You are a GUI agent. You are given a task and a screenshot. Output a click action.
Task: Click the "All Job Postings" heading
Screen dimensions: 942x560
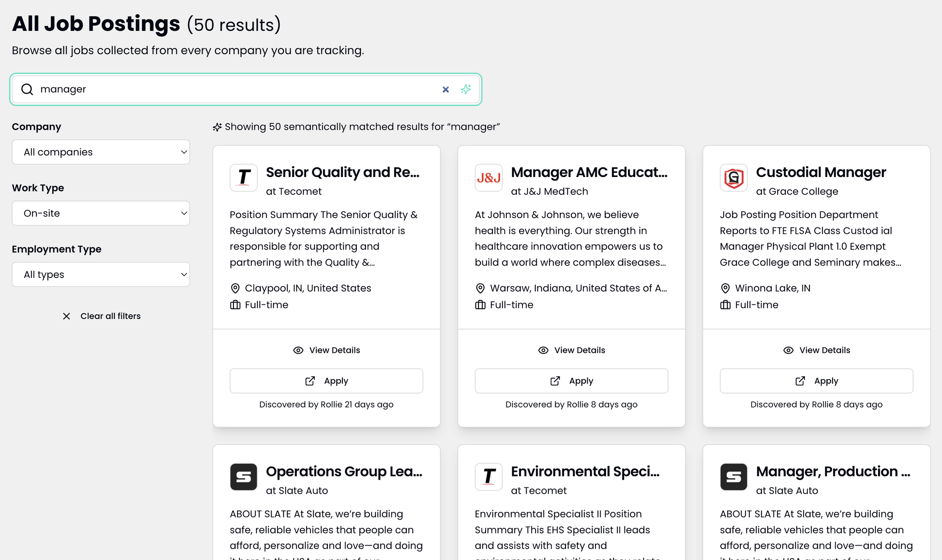point(96,24)
